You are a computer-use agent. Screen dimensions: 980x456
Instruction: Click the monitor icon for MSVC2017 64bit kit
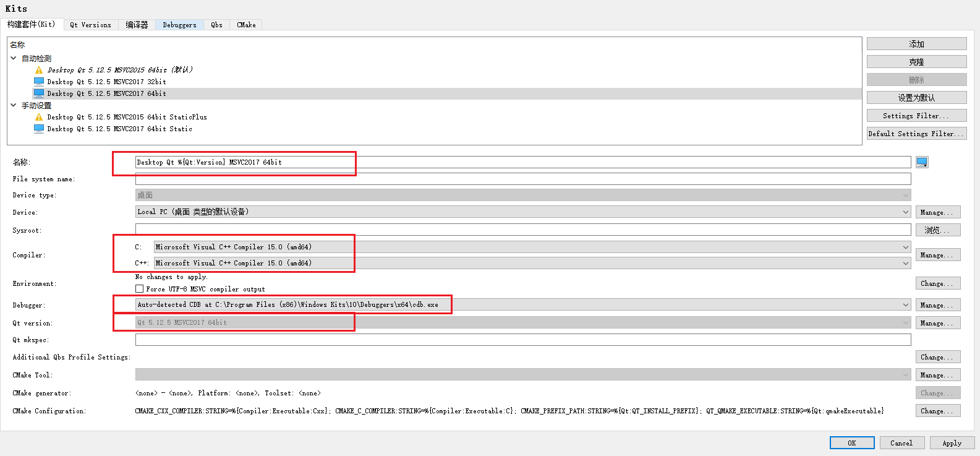(39, 93)
